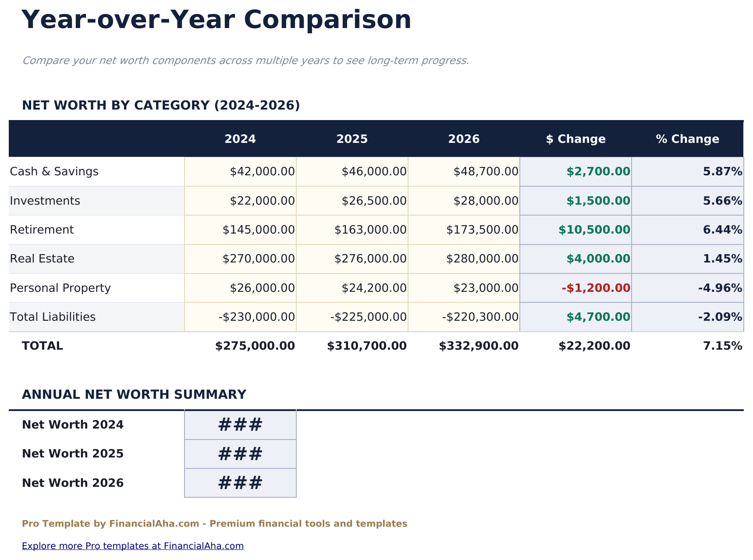The width and height of the screenshot is (753, 560).
Task: Click the % Change column header
Action: [687, 139]
